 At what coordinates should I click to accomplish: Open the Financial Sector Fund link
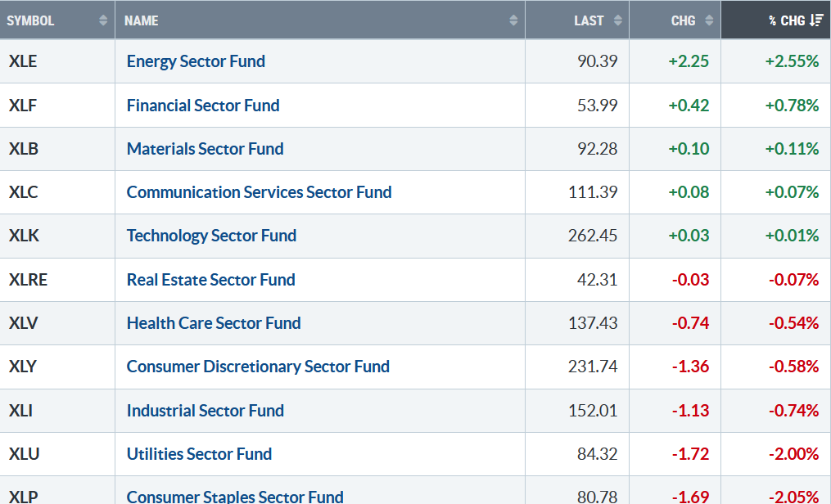coord(203,106)
